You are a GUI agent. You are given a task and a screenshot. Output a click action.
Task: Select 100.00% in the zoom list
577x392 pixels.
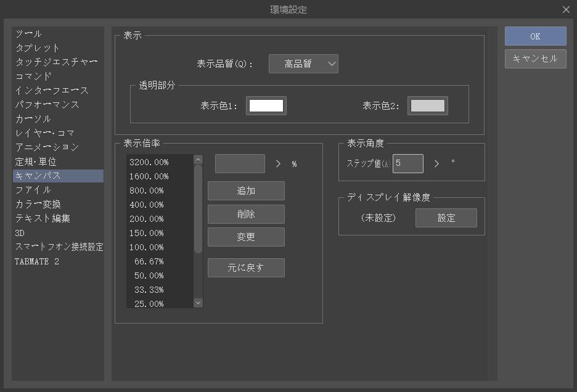click(160, 247)
